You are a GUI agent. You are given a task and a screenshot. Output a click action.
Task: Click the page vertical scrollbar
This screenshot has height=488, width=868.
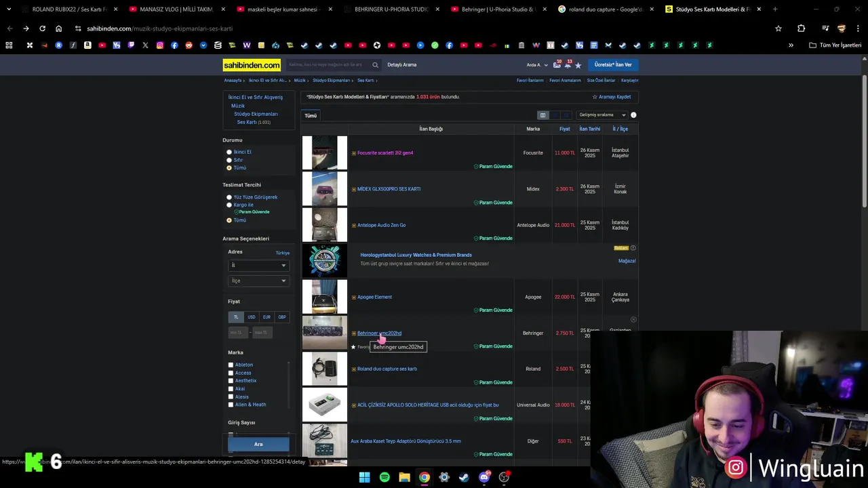864,142
